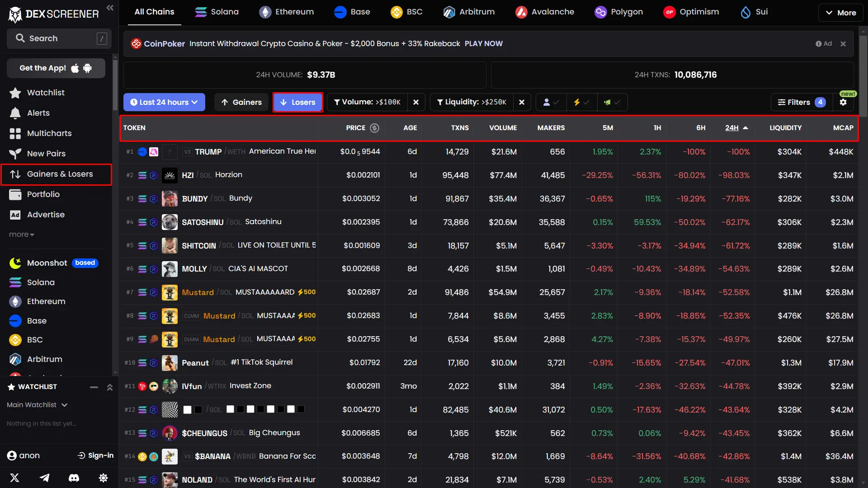
Task: Sort by the 24H column header
Action: 736,128
